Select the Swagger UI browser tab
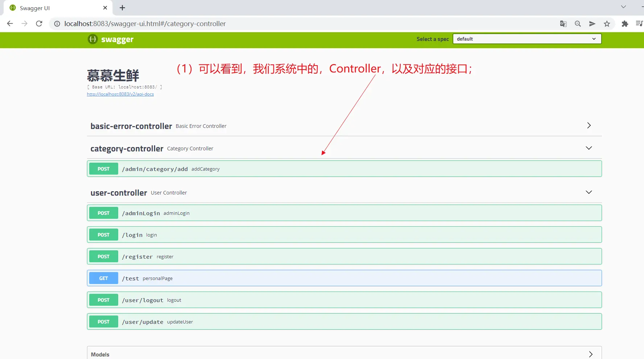The width and height of the screenshot is (644, 359). tap(58, 8)
